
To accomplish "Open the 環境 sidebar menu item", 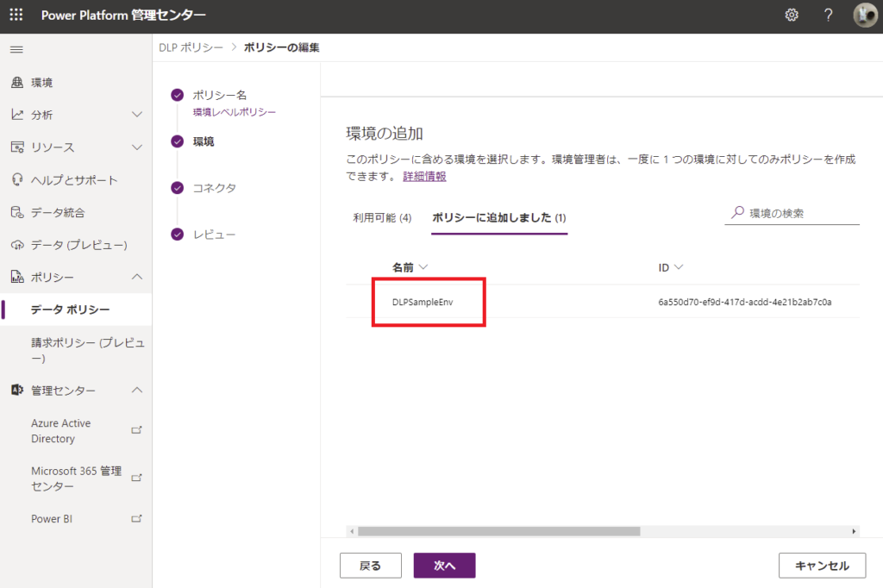I will (x=76, y=82).
